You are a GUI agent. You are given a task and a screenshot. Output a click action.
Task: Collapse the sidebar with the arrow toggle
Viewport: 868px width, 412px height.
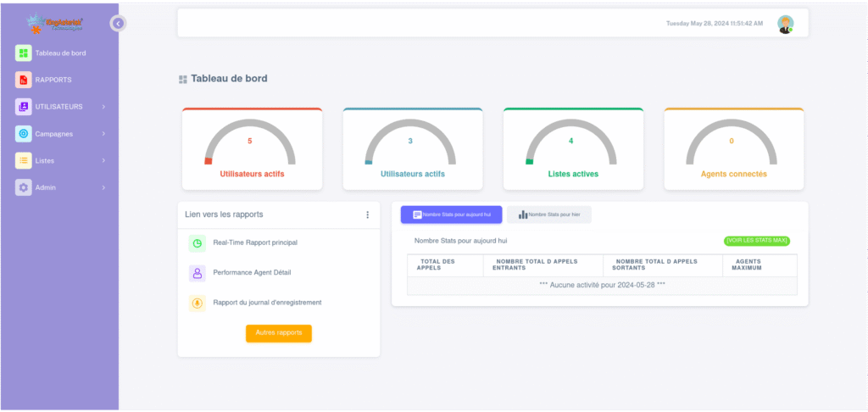118,24
